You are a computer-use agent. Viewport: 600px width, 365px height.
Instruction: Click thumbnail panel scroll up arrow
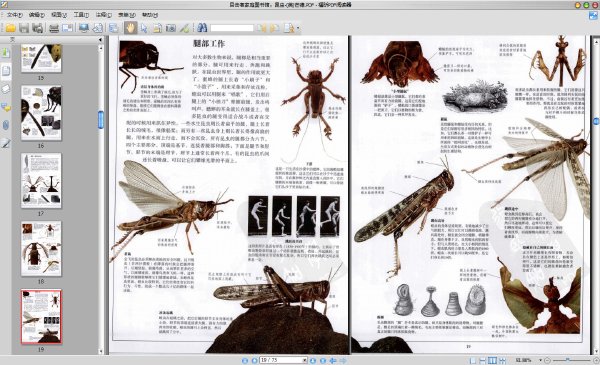tap(101, 48)
